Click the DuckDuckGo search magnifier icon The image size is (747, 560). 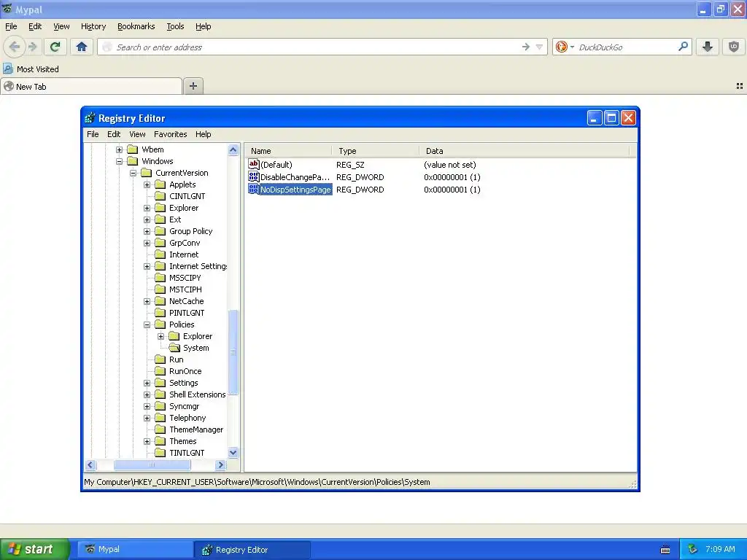[x=683, y=47]
